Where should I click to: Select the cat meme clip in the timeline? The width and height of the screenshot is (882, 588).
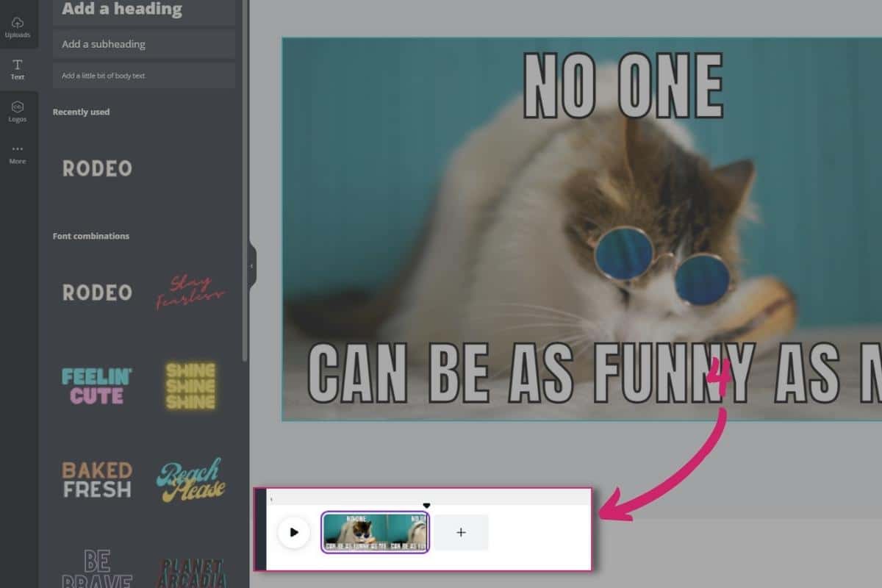[x=375, y=532]
